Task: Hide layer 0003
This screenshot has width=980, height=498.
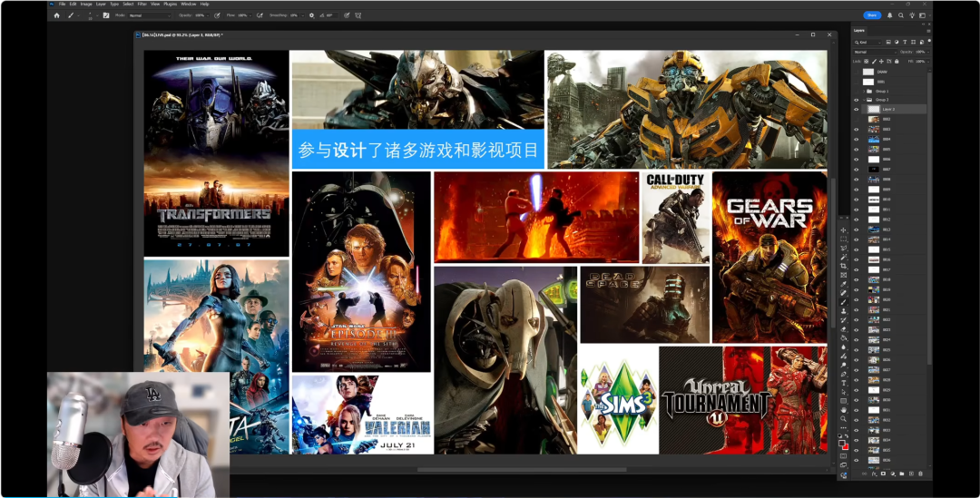Action: 857,130
